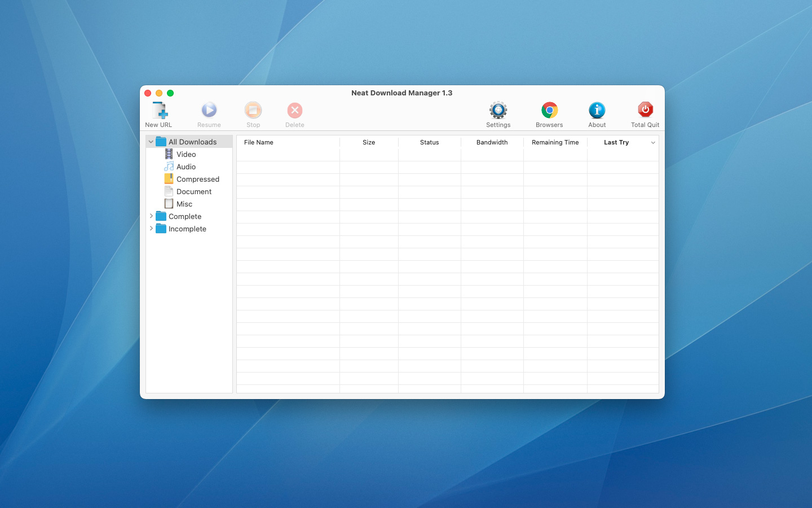Open the Browsers Chrome icon
Viewport: 812px width, 508px height.
point(550,110)
